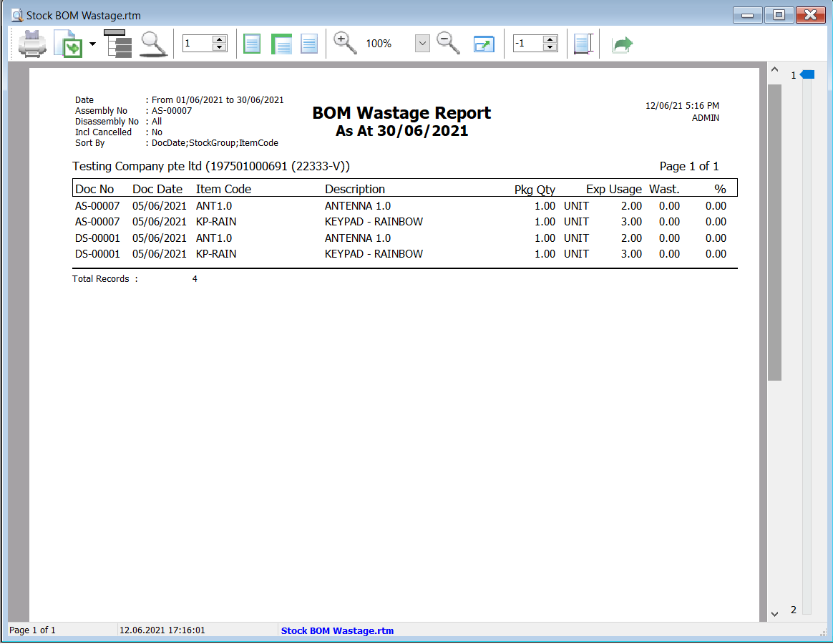Viewport: 833px width, 644px height.
Task: Click the Zoom In magnifier icon
Action: (x=345, y=43)
